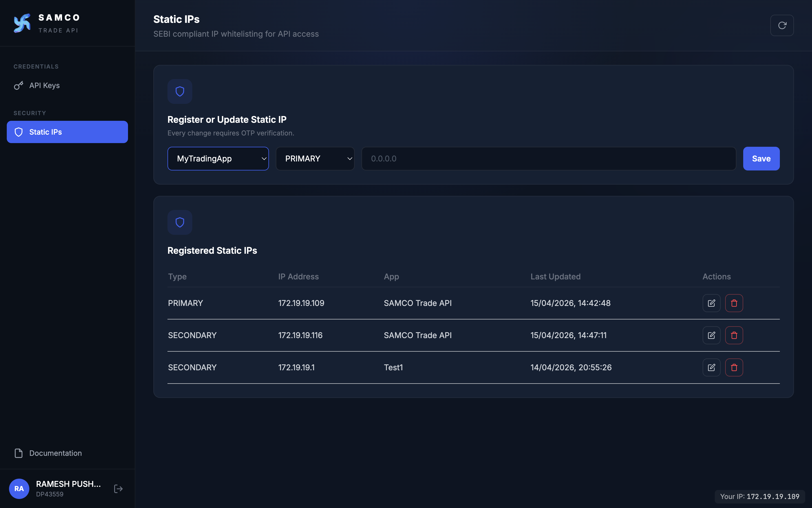Click the 172.19.19.109 table cell
Image resolution: width=812 pixels, height=508 pixels.
click(x=301, y=303)
